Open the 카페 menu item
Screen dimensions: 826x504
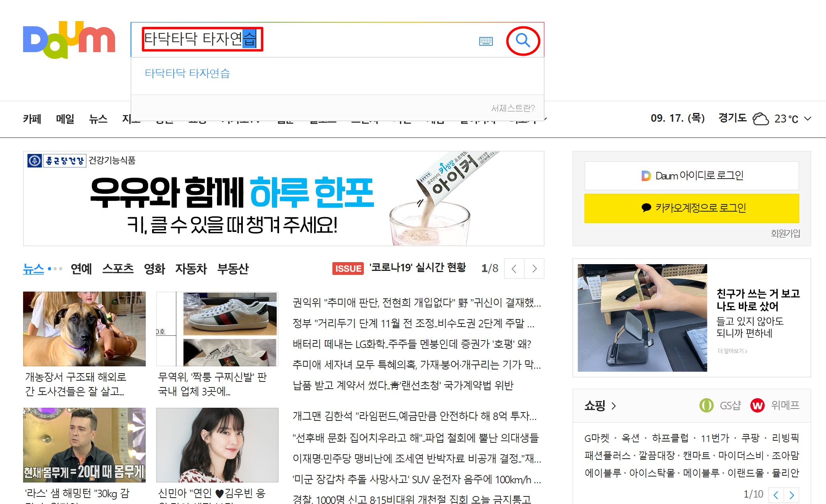[x=32, y=119]
